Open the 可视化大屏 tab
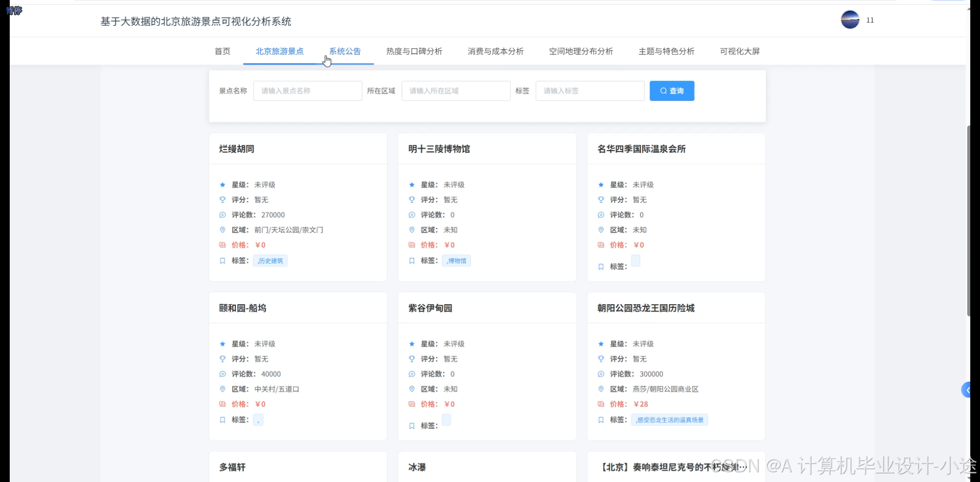 tap(740, 51)
